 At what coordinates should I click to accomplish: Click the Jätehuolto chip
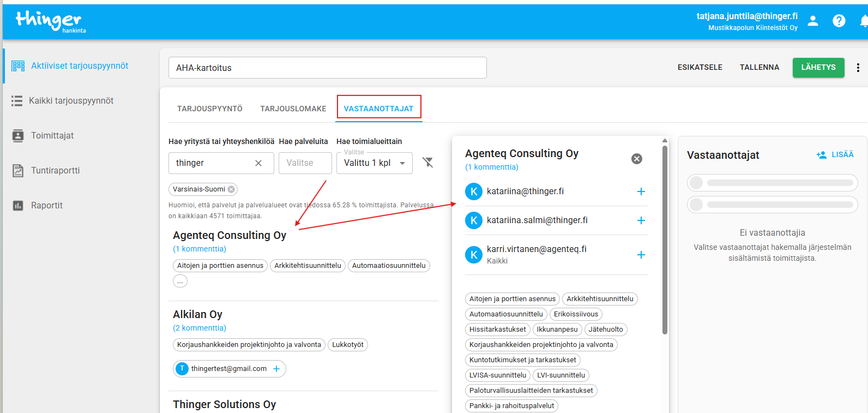coord(606,330)
